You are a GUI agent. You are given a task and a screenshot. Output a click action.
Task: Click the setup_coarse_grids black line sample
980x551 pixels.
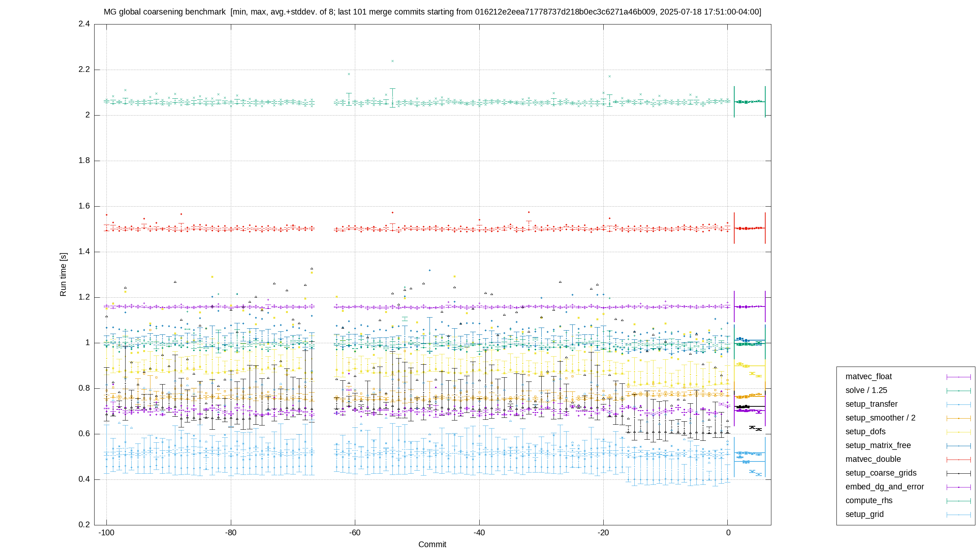click(x=959, y=473)
